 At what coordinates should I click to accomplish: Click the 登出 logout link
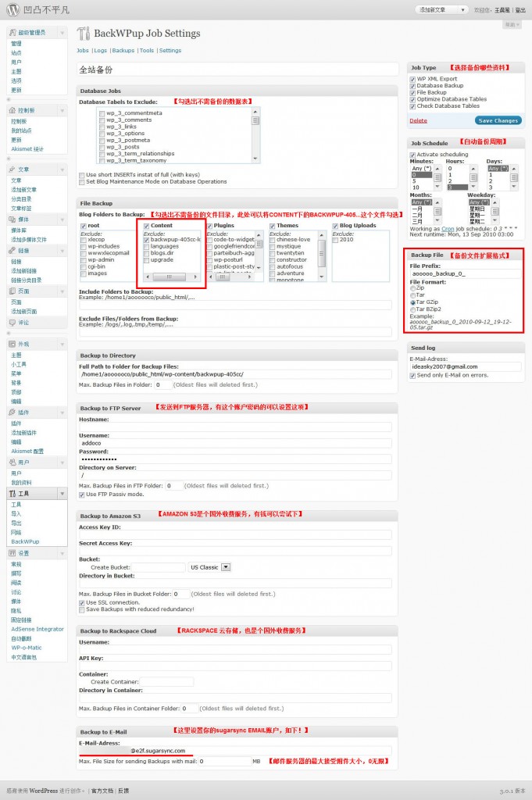(520, 10)
